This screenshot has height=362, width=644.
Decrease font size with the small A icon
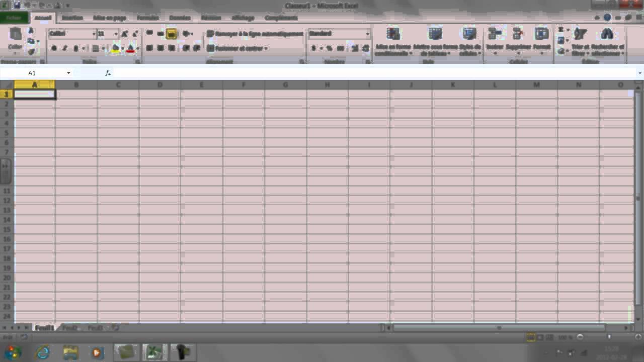(135, 34)
